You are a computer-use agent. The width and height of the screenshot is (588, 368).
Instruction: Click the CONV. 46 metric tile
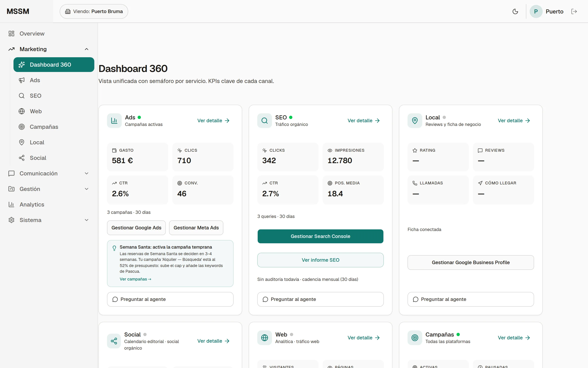203,190
